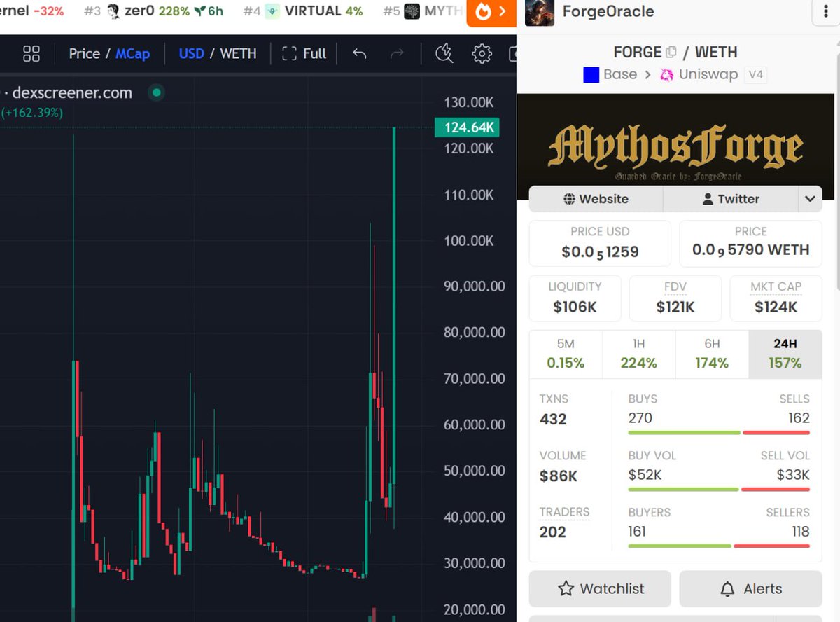This screenshot has width=840, height=622.
Task: Add the token to Watchlist
Action: point(600,588)
